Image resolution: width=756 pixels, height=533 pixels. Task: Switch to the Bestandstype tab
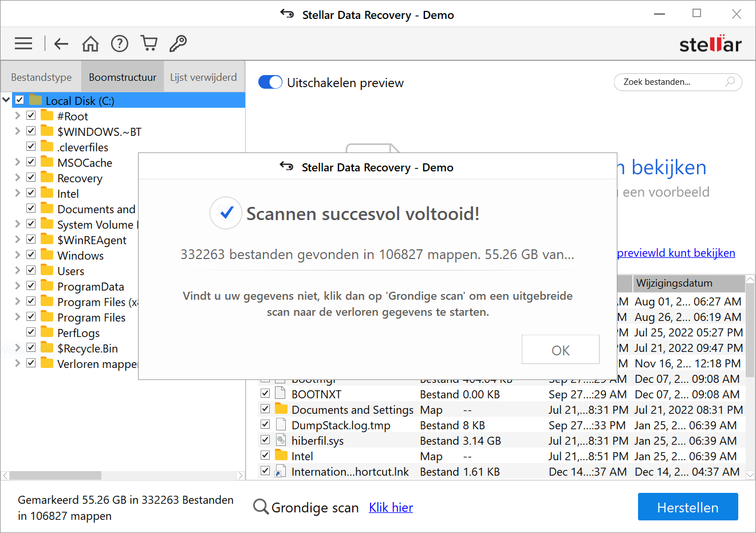(41, 77)
